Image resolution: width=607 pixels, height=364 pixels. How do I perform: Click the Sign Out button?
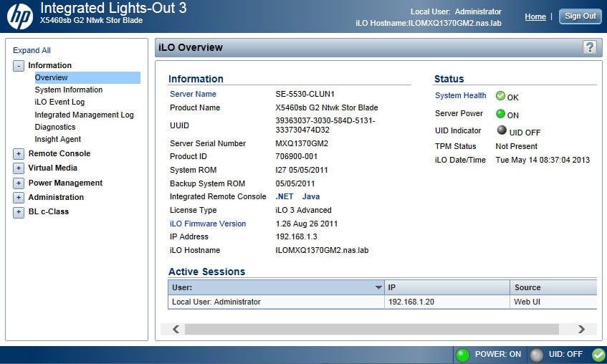tap(580, 16)
